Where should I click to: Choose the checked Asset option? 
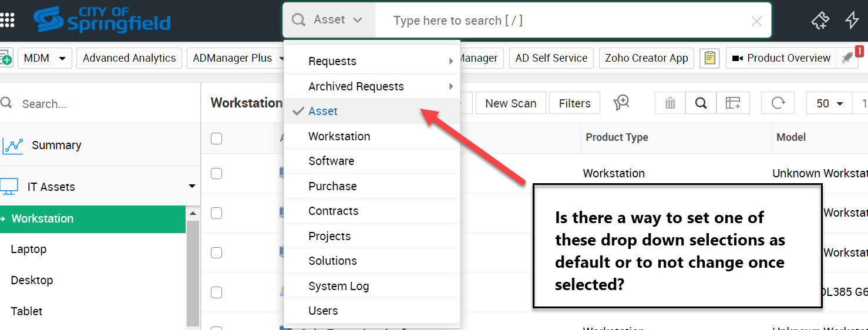click(x=372, y=111)
